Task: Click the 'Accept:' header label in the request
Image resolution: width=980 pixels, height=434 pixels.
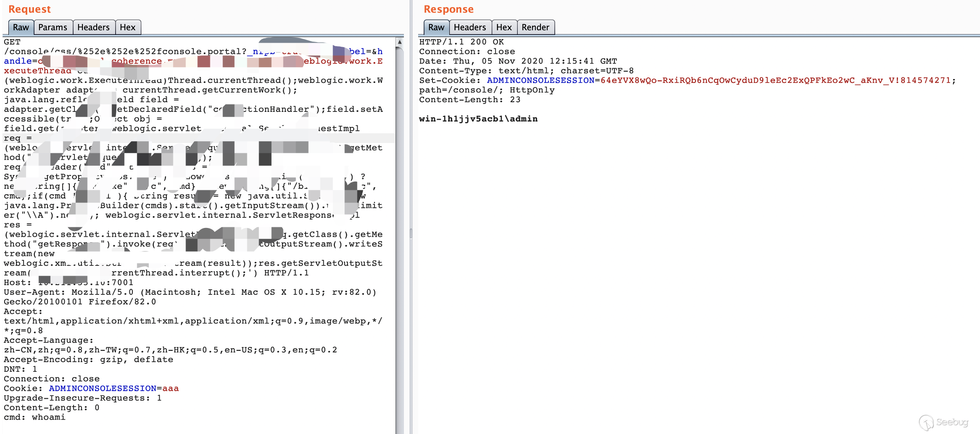Action: 23,312
